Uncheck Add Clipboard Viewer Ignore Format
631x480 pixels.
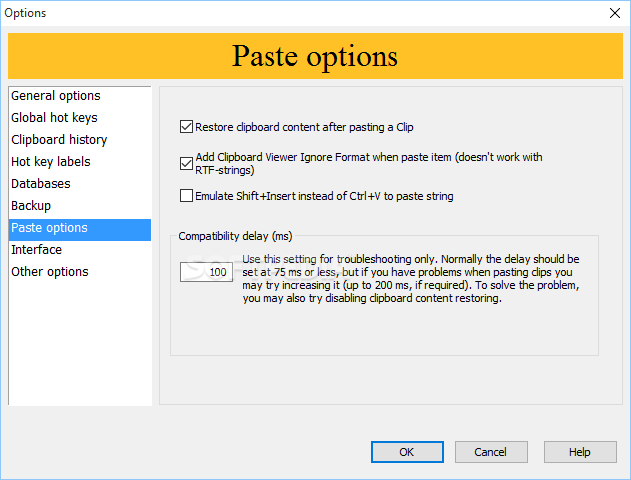coord(186,164)
